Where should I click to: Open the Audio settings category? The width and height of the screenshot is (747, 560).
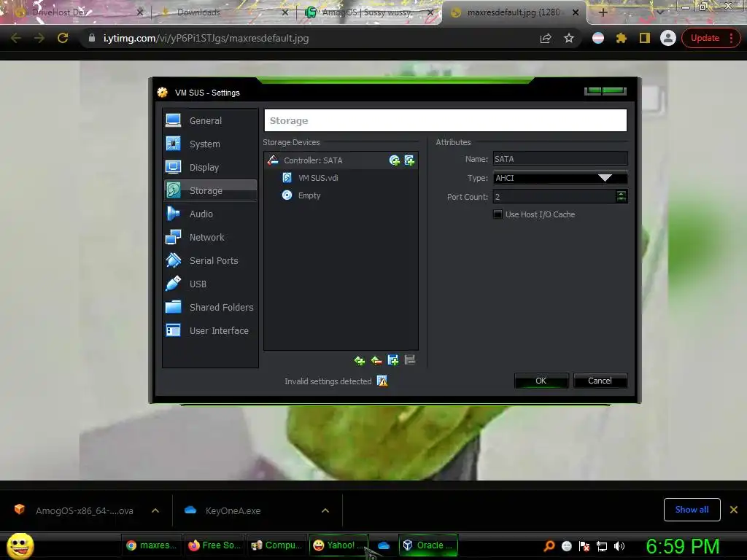[x=209, y=214]
